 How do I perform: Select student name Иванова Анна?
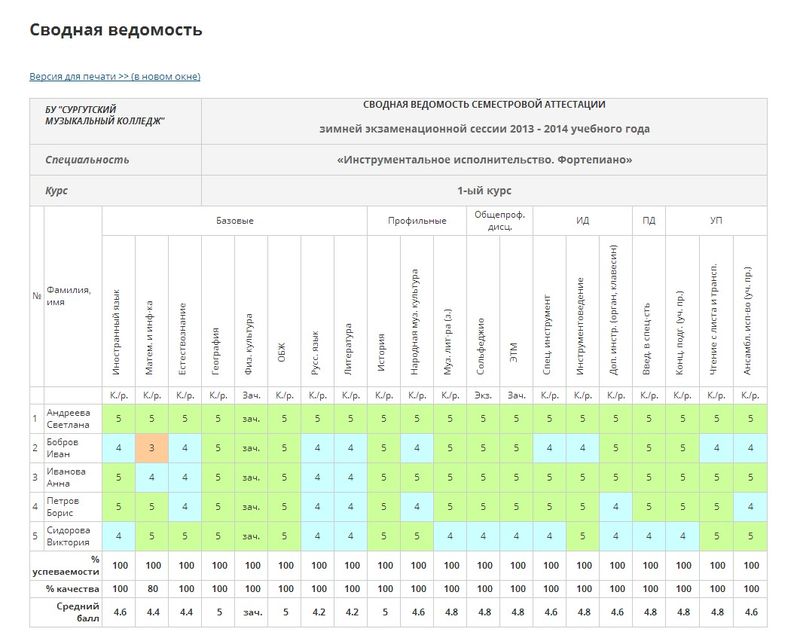click(66, 477)
